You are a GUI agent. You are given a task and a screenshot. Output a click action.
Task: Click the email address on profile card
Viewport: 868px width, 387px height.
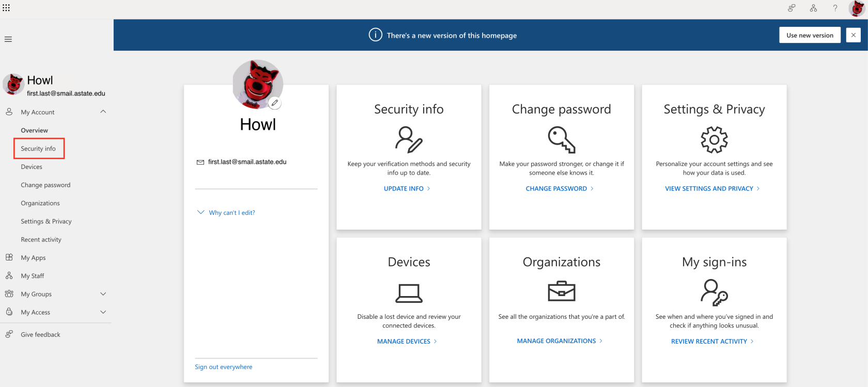click(x=247, y=162)
